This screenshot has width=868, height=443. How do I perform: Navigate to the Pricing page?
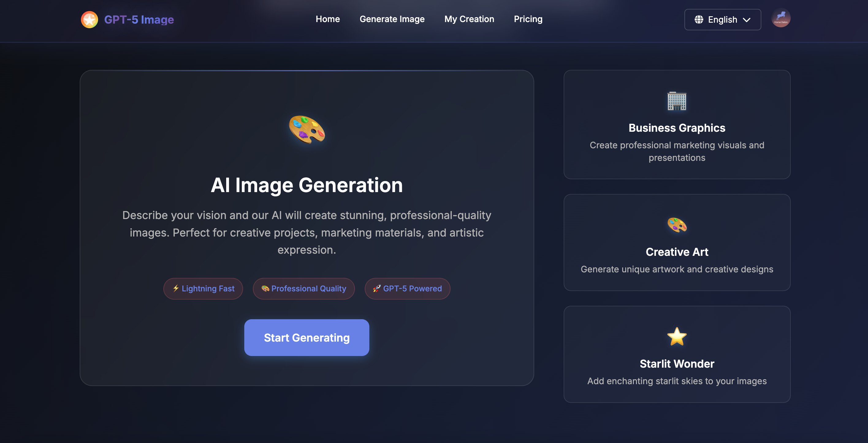pos(528,19)
